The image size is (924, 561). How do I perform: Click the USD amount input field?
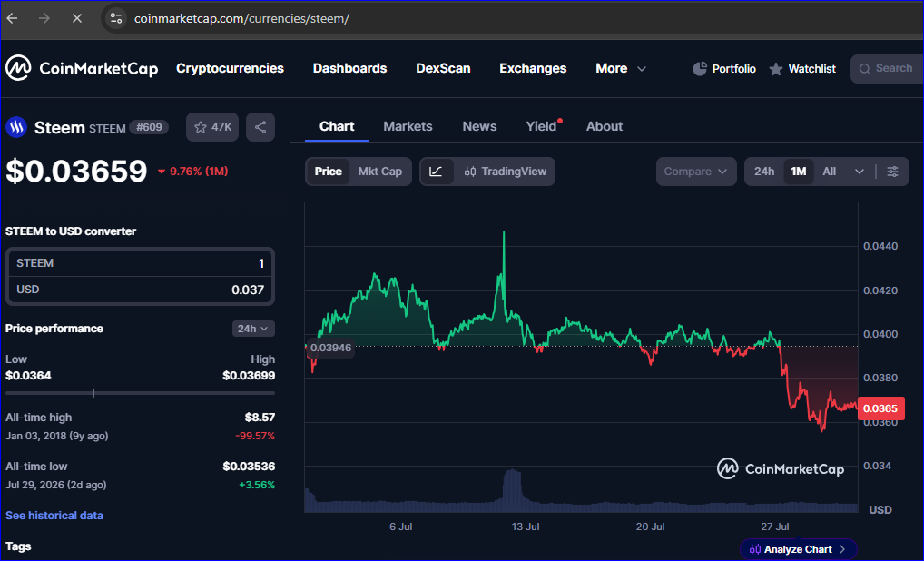(x=140, y=290)
